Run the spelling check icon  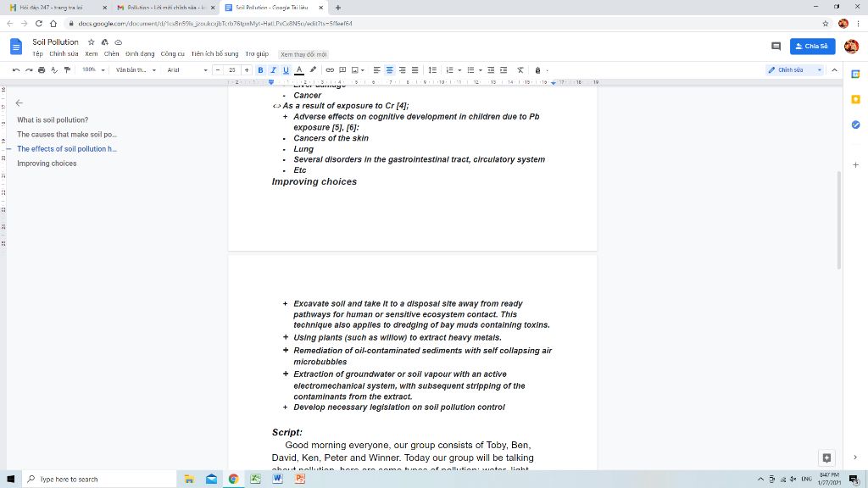(x=54, y=70)
